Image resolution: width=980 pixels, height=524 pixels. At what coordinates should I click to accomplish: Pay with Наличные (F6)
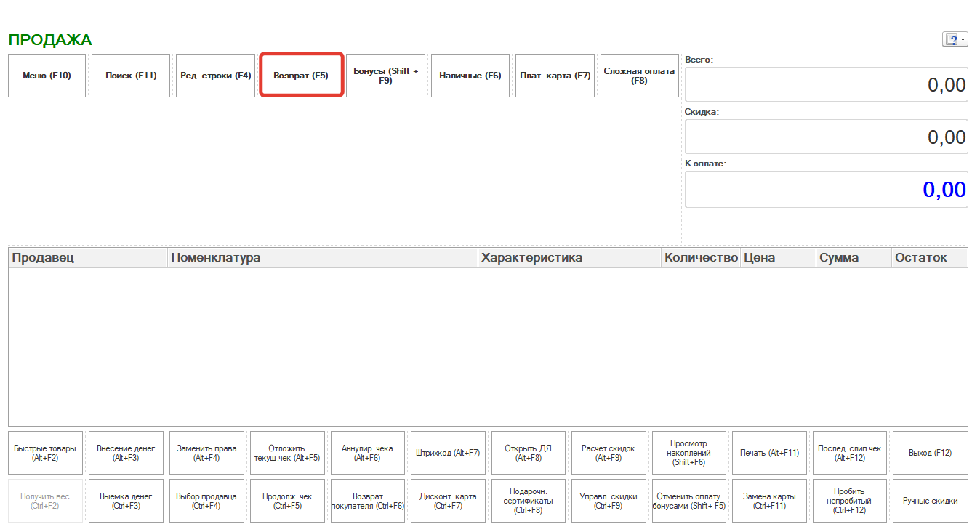pos(470,76)
